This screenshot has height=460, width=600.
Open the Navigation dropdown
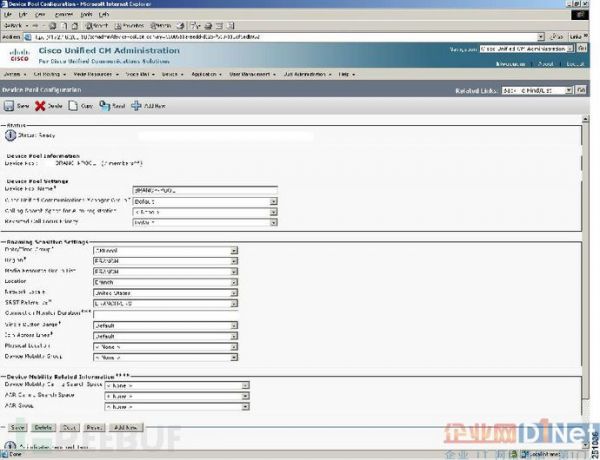(527, 49)
